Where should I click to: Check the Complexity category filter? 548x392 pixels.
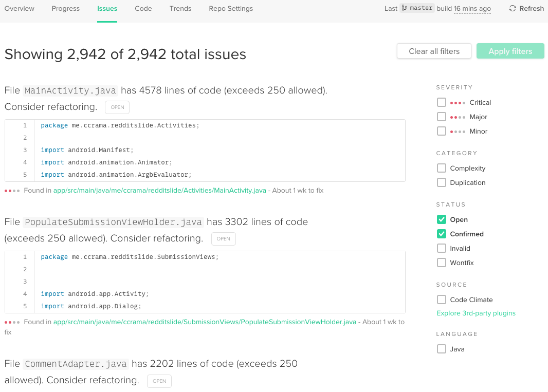click(x=441, y=168)
